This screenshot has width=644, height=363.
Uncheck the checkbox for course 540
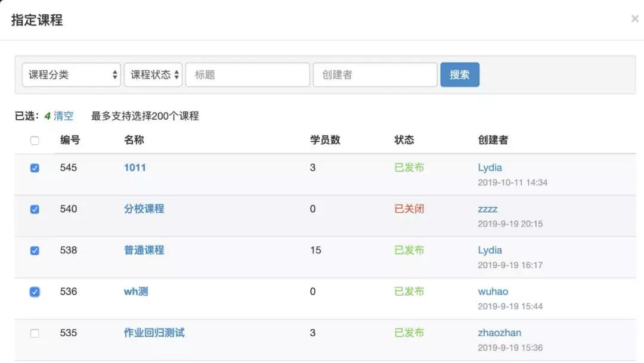(x=35, y=209)
